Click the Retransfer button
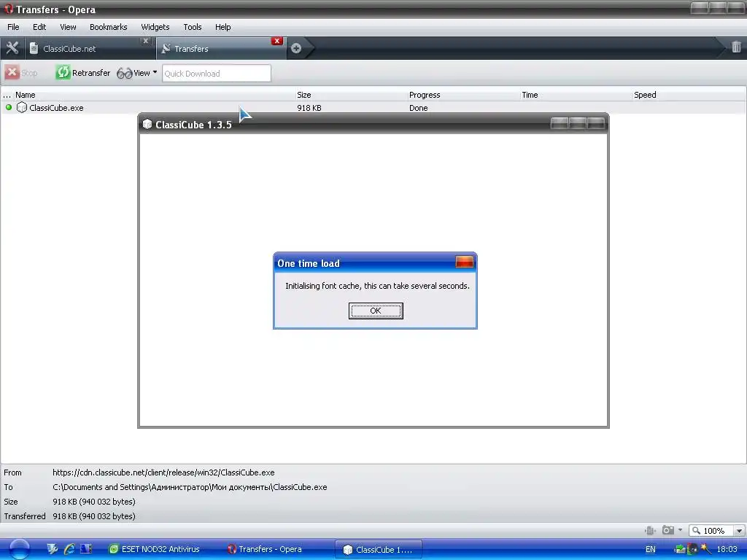 [x=83, y=73]
